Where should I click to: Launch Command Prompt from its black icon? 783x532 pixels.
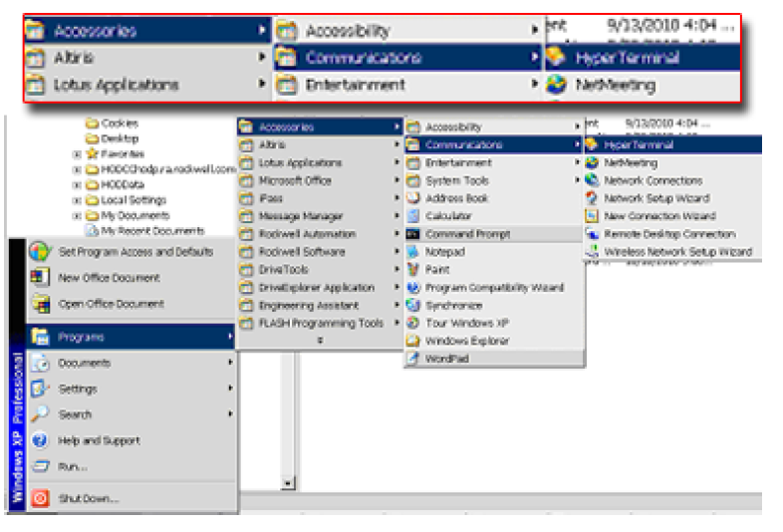point(413,234)
